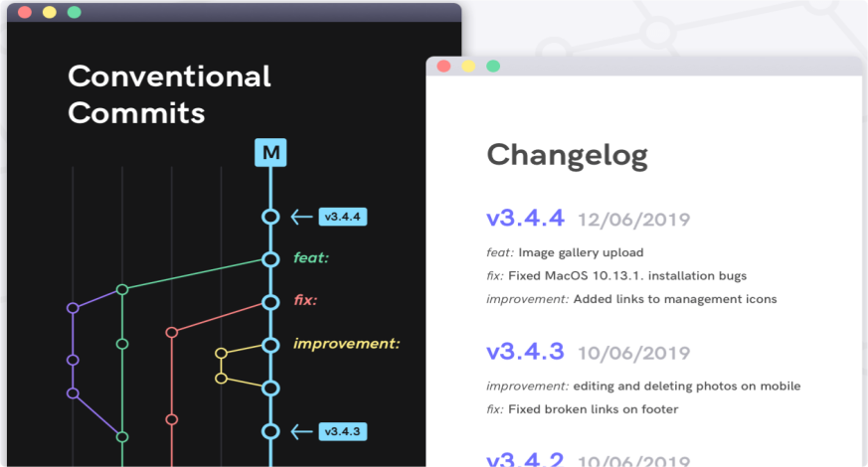Select the blue commit node beside feat: label

(x=270, y=259)
